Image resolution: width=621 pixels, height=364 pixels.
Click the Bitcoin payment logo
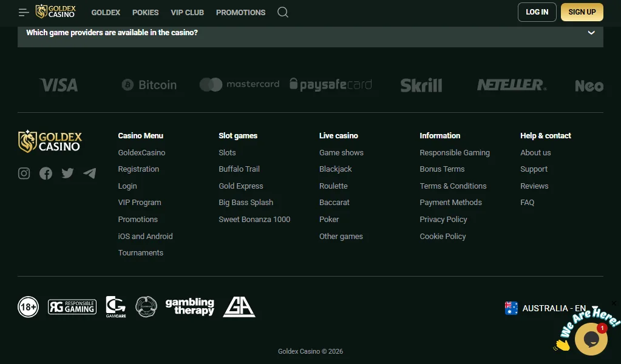pos(149,85)
